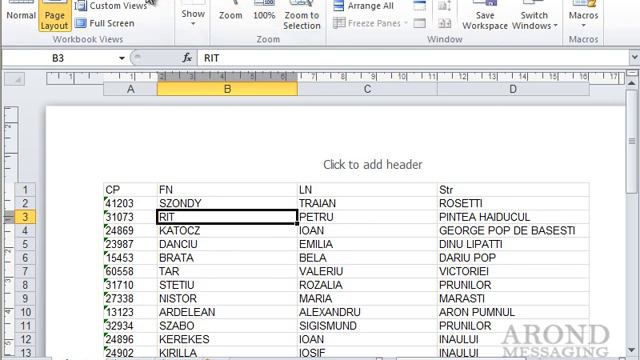Open Custom Views dialog

pos(111,6)
